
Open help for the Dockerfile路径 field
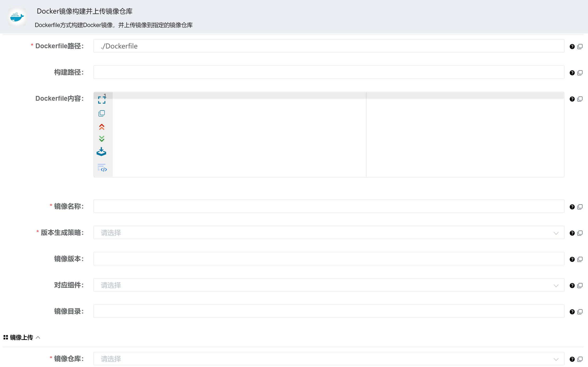pyautogui.click(x=572, y=46)
